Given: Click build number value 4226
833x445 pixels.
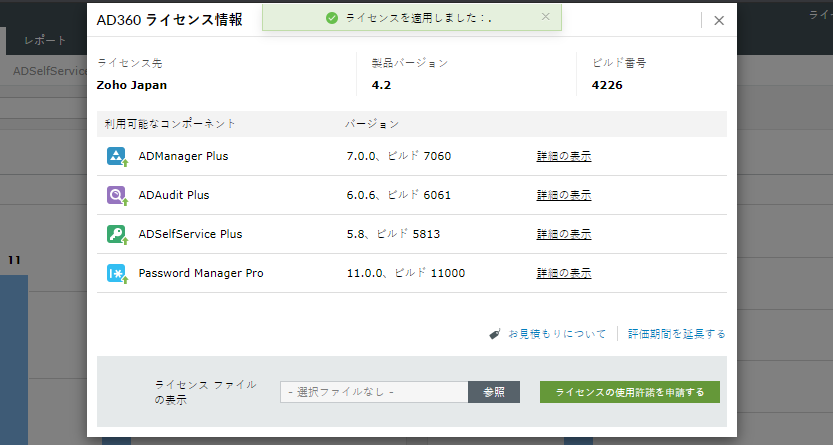Looking at the screenshot, I should [x=607, y=85].
